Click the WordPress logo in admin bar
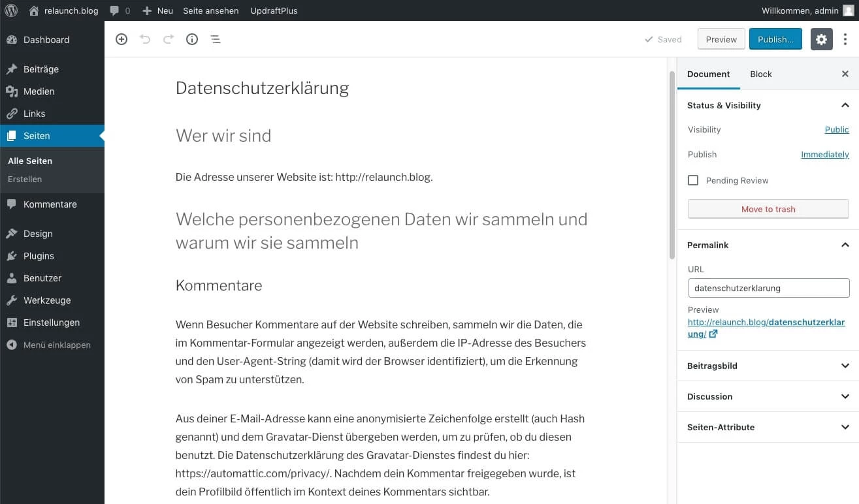Screen dimensions: 859x504 (x=10, y=10)
